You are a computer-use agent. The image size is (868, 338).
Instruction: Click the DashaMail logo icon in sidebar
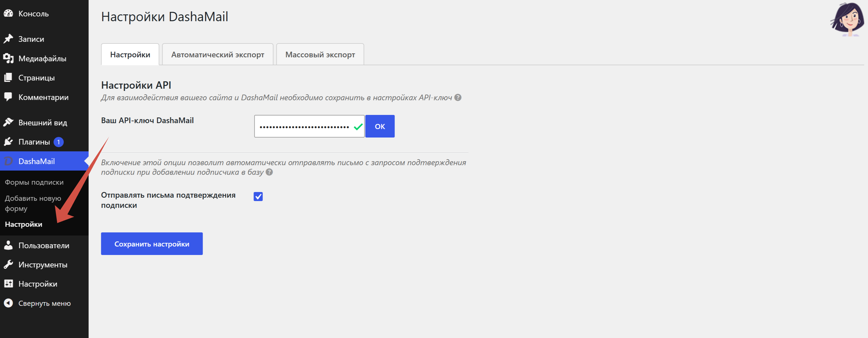tap(8, 161)
